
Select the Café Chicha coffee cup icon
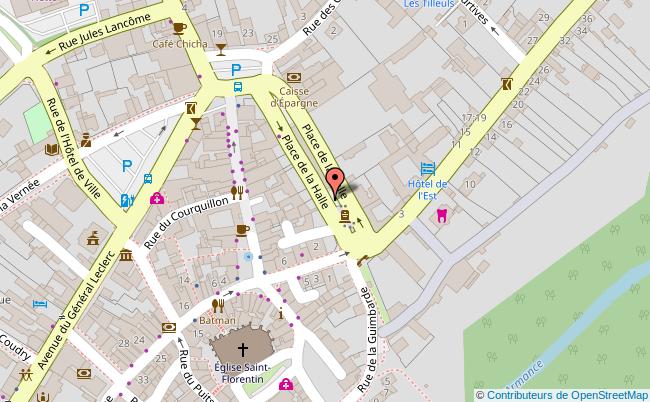[179, 29]
